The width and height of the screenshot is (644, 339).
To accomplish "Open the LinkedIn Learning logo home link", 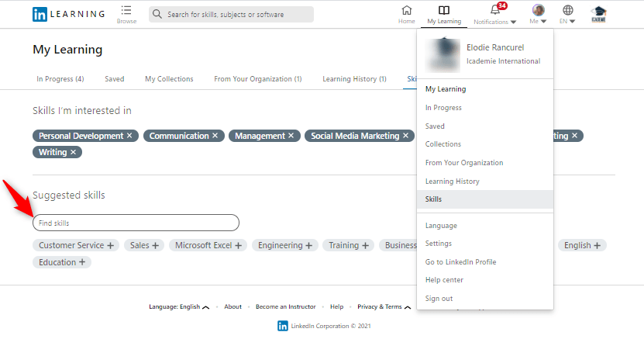I will click(69, 15).
